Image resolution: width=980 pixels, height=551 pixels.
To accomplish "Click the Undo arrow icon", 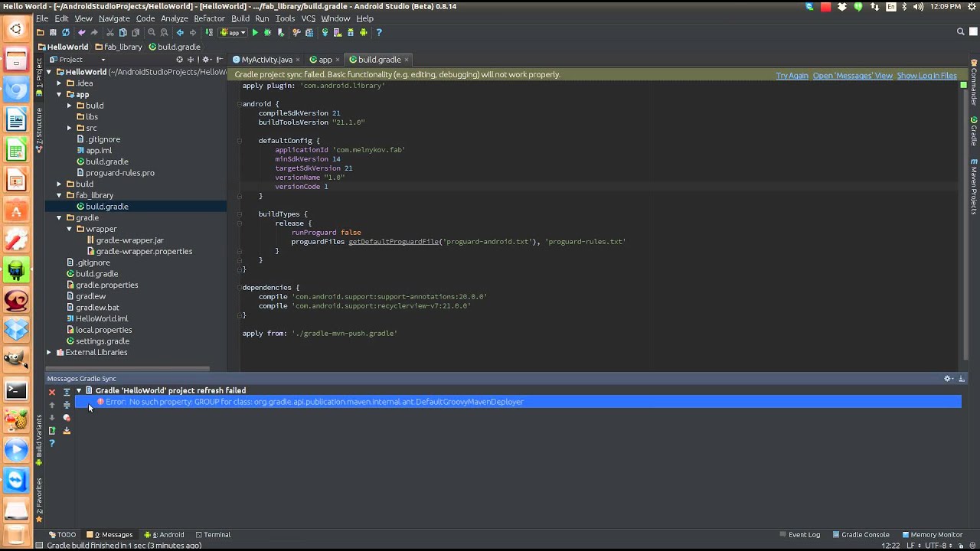I will tap(82, 32).
